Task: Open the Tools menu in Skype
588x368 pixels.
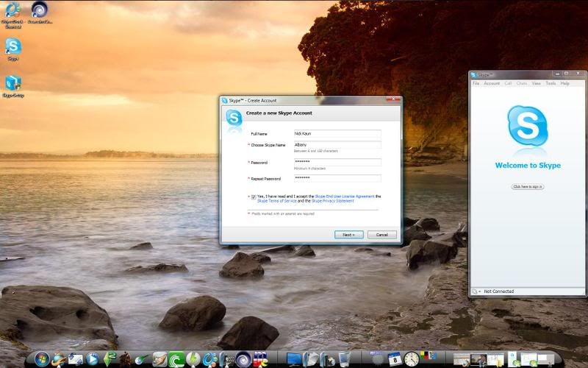Action: pos(551,83)
